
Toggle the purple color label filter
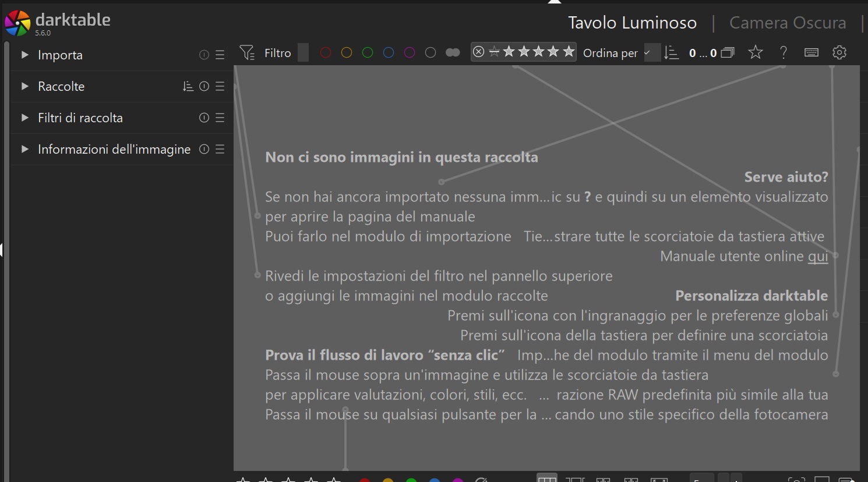tap(410, 53)
